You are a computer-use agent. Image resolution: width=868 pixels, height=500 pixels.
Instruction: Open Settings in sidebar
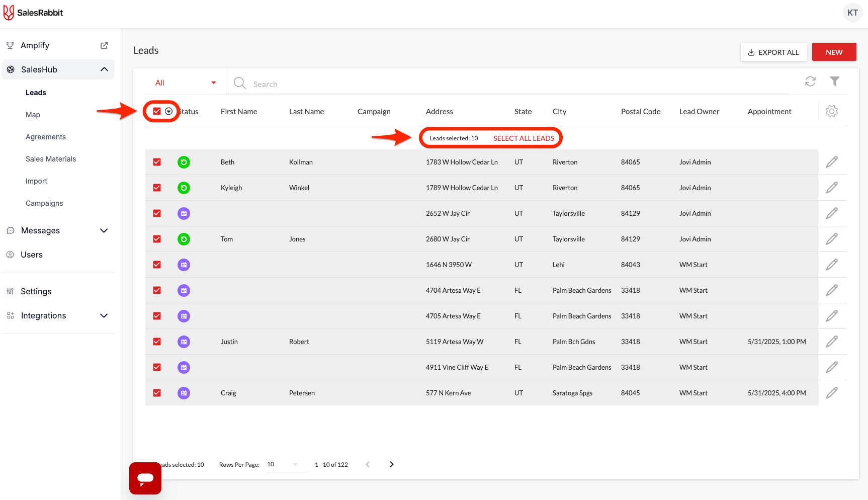(x=36, y=291)
